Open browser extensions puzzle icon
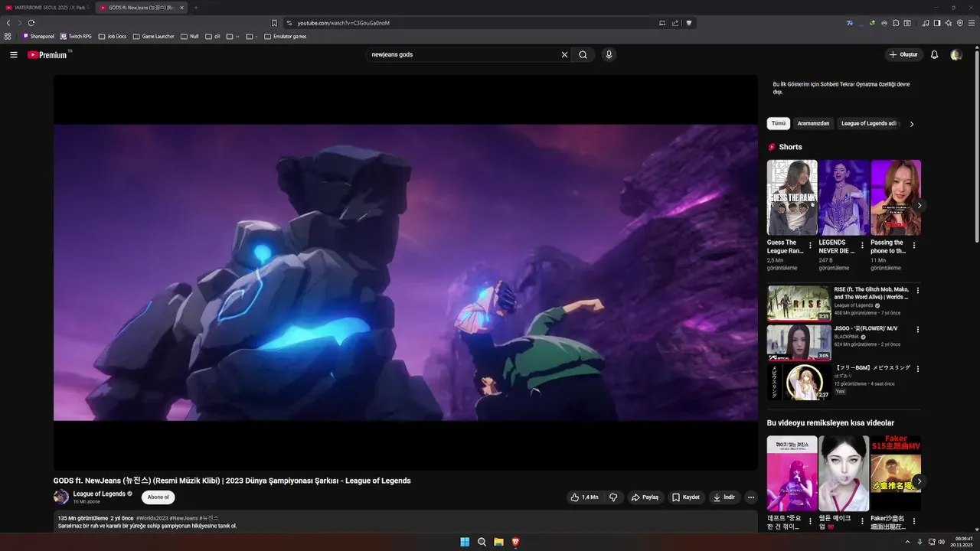The height and width of the screenshot is (551, 980). (x=896, y=23)
